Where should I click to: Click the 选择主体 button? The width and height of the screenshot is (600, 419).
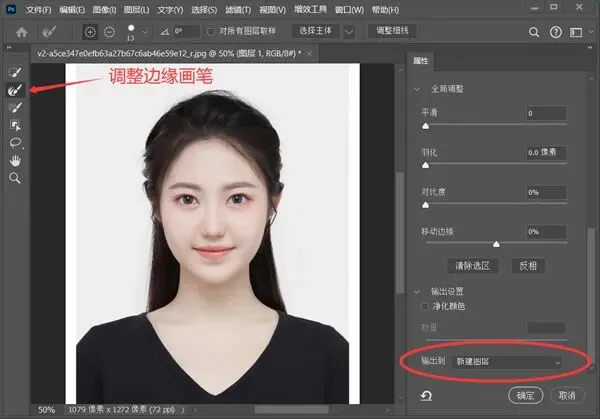tap(315, 31)
